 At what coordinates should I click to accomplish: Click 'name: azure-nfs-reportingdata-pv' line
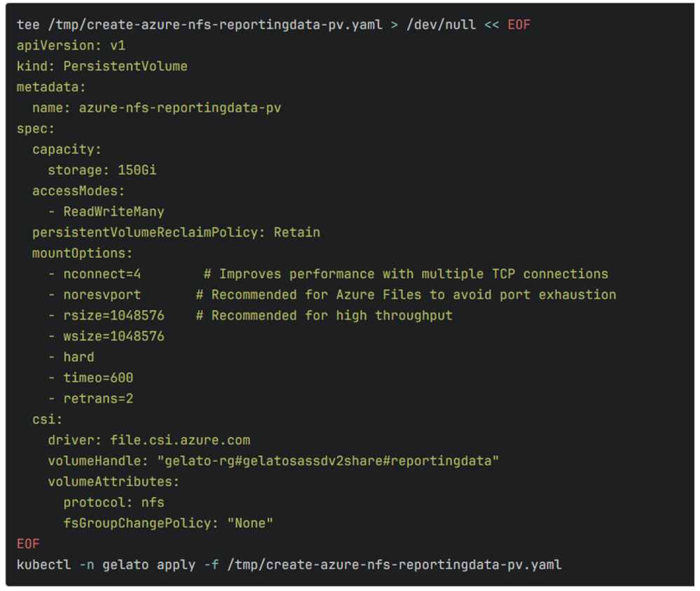coord(157,108)
